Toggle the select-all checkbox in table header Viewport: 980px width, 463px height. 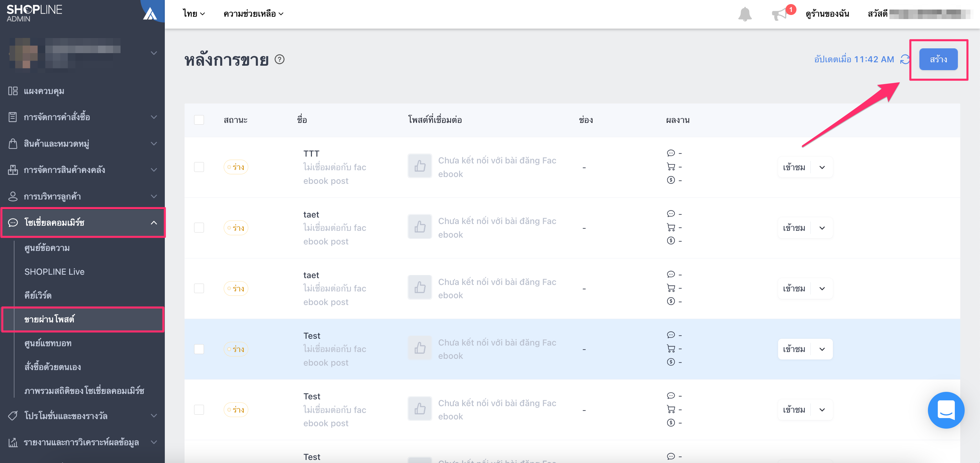[x=199, y=120]
